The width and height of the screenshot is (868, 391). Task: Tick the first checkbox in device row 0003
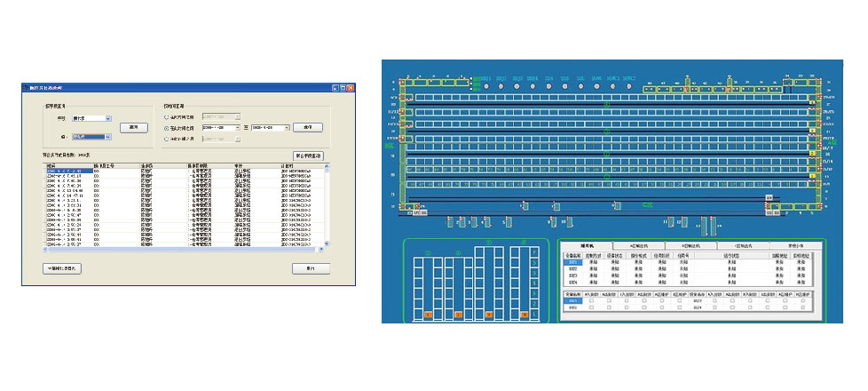tap(714, 300)
